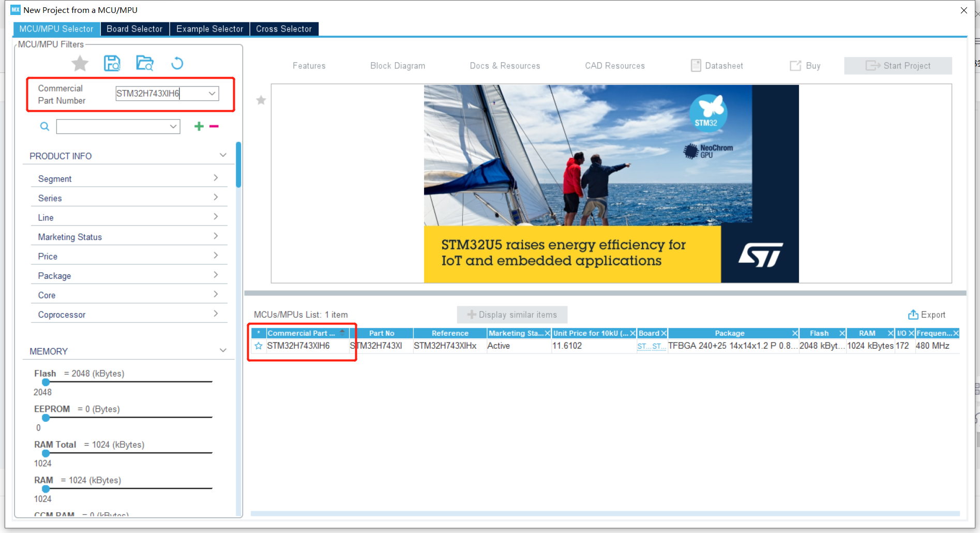This screenshot has width=980, height=533.
Task: Click the STM32U5 promotional banner
Action: [611, 184]
